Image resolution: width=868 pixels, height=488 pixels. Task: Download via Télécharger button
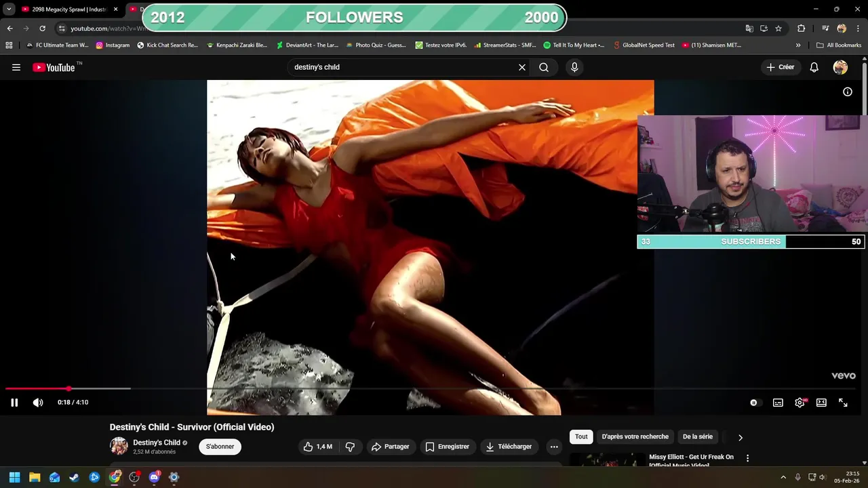(x=509, y=447)
